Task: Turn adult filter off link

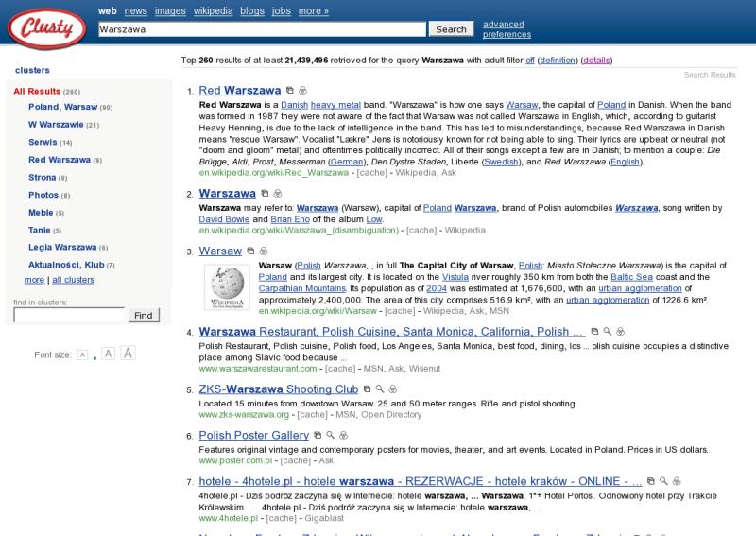Action: [530, 61]
